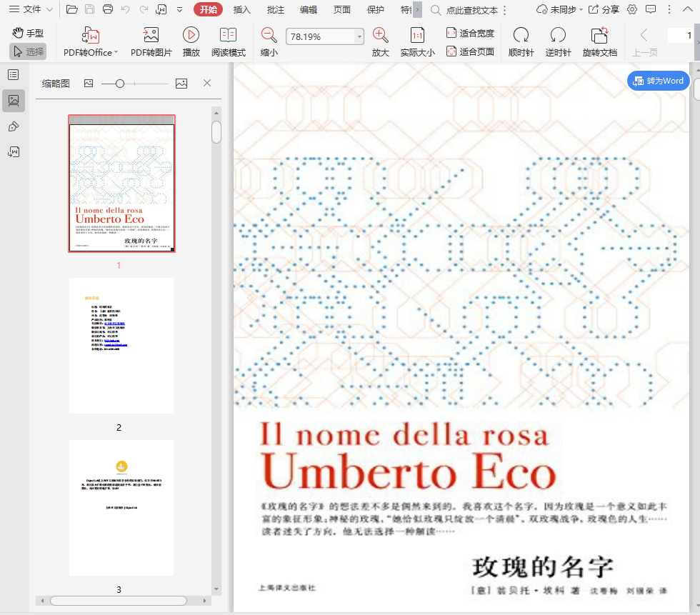The height and width of the screenshot is (615, 700).
Task: Activate the 手型 hand tool
Action: pyautogui.click(x=28, y=33)
